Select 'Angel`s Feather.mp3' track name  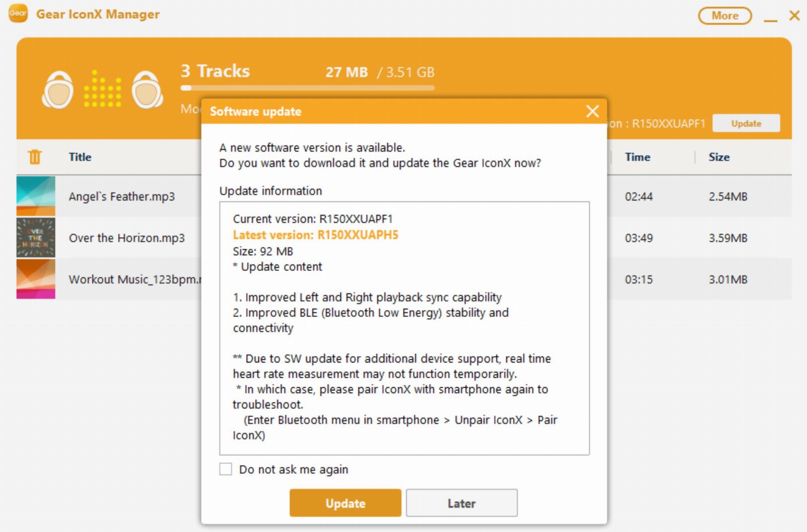[122, 196]
